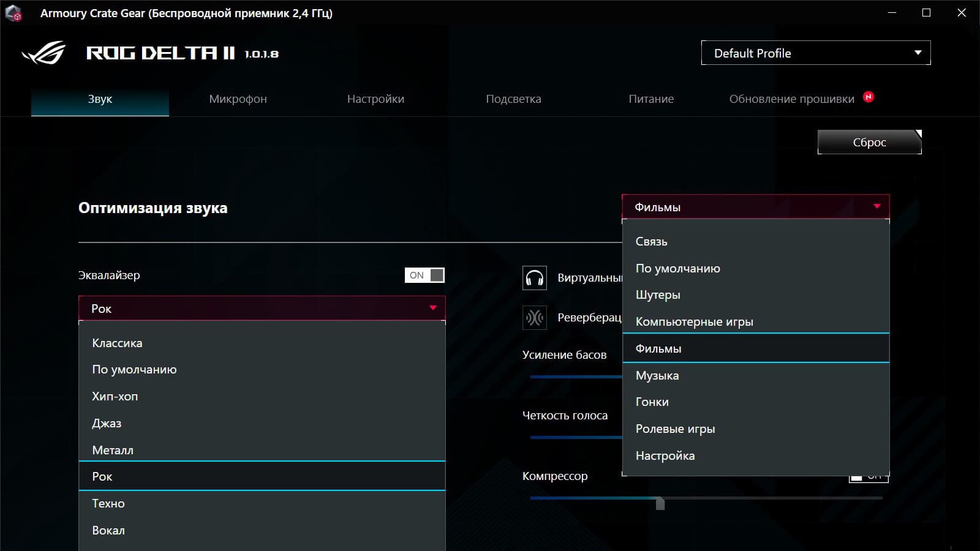Collapse the Рок equalizer preset dropdown

[x=262, y=309]
